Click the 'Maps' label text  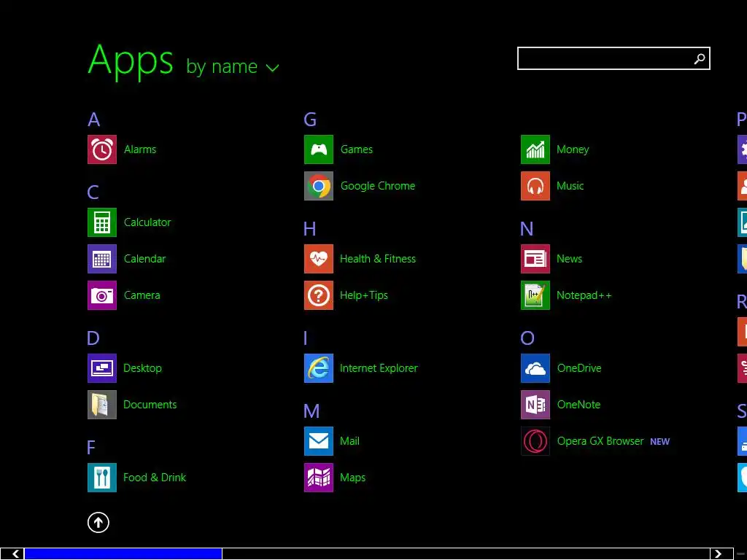coord(352,478)
